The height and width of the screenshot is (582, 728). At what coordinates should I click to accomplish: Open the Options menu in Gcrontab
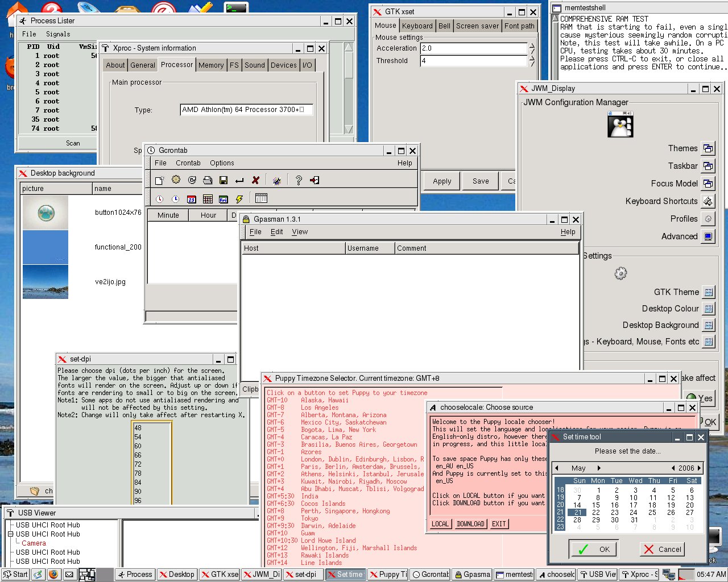[x=222, y=163]
